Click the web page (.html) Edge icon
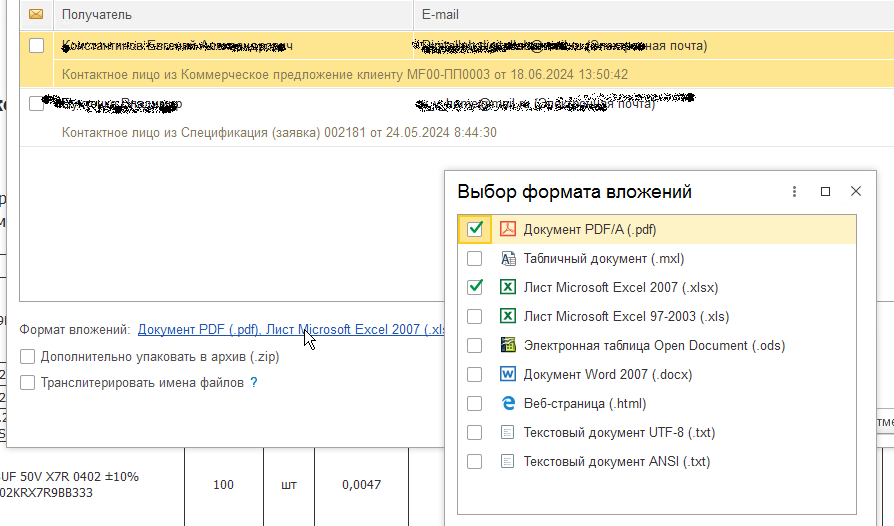This screenshot has width=894, height=526. 507,403
